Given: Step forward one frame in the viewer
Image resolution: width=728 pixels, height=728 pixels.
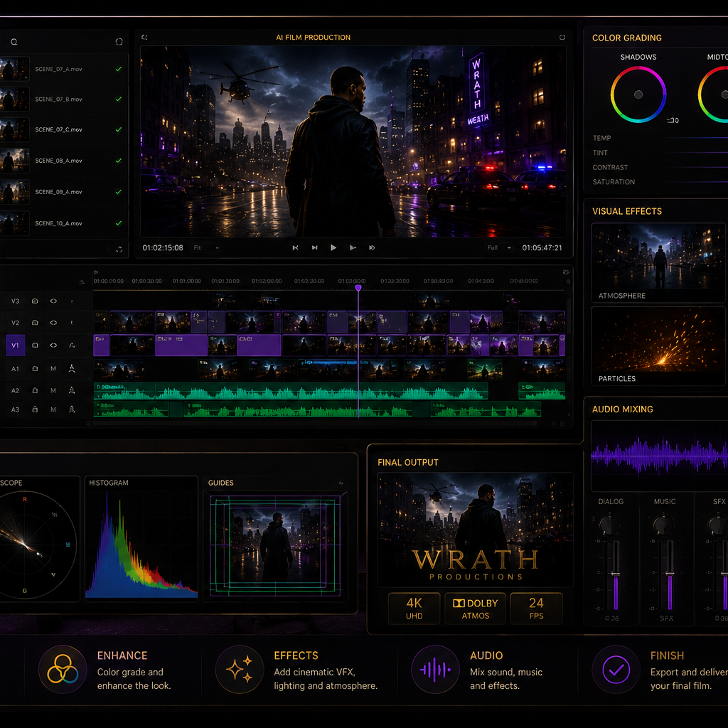Looking at the screenshot, I should click(x=353, y=248).
